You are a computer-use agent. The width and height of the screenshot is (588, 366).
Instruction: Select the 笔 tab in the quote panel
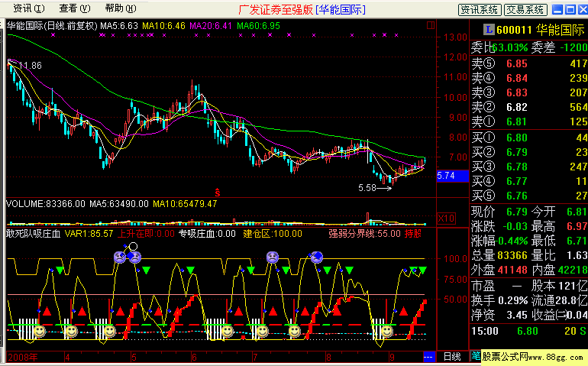point(476,355)
